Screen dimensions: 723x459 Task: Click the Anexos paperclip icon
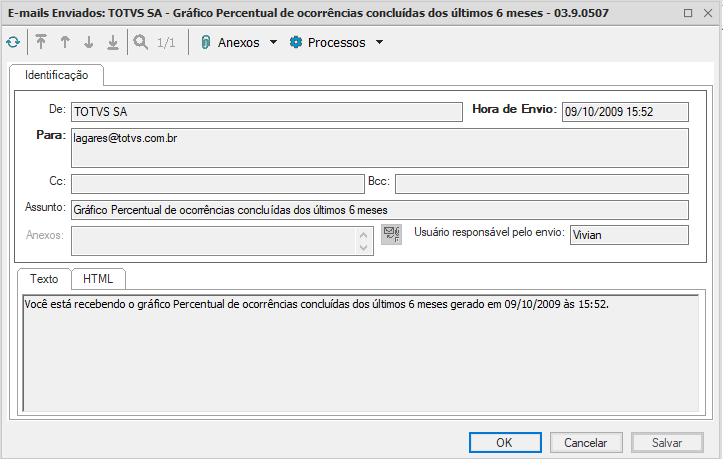(206, 42)
